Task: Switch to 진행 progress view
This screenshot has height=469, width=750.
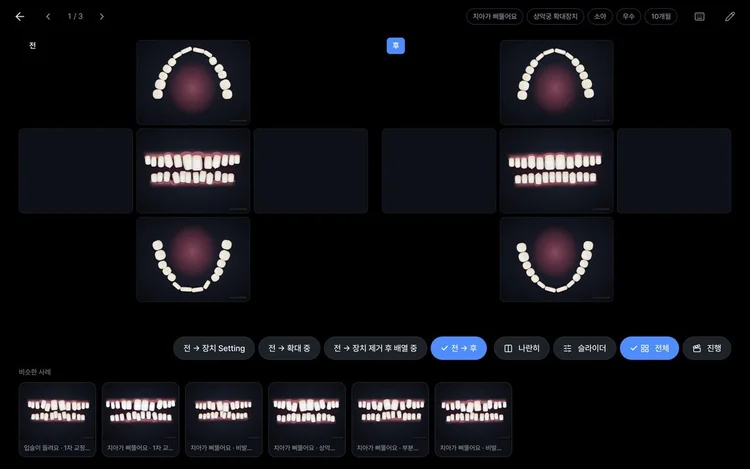Action: click(x=706, y=348)
